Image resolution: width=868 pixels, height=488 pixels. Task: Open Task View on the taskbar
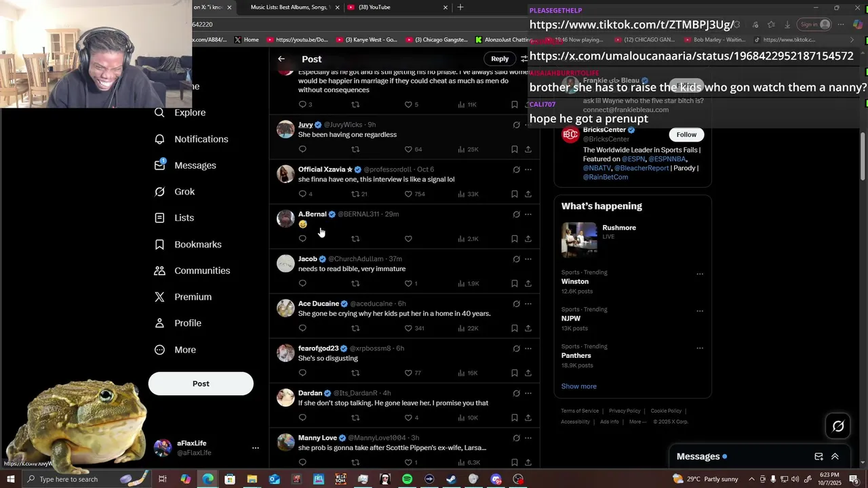[x=163, y=479]
